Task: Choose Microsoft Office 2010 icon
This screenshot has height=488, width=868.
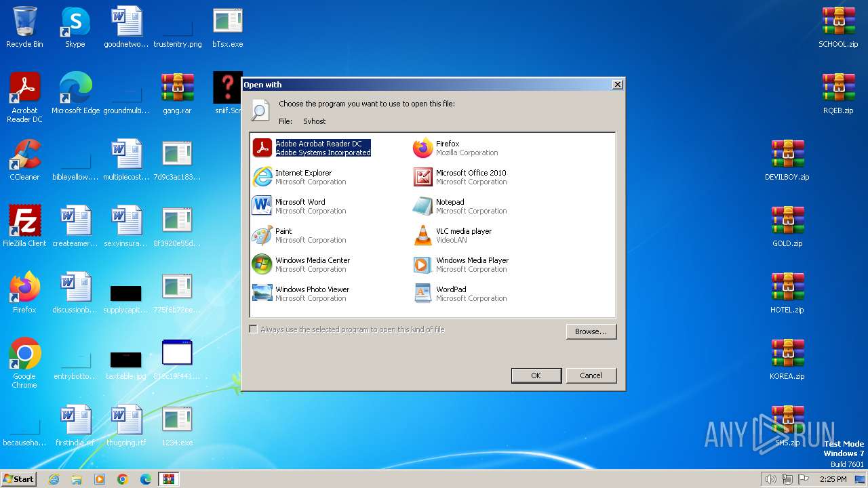Action: coord(423,177)
